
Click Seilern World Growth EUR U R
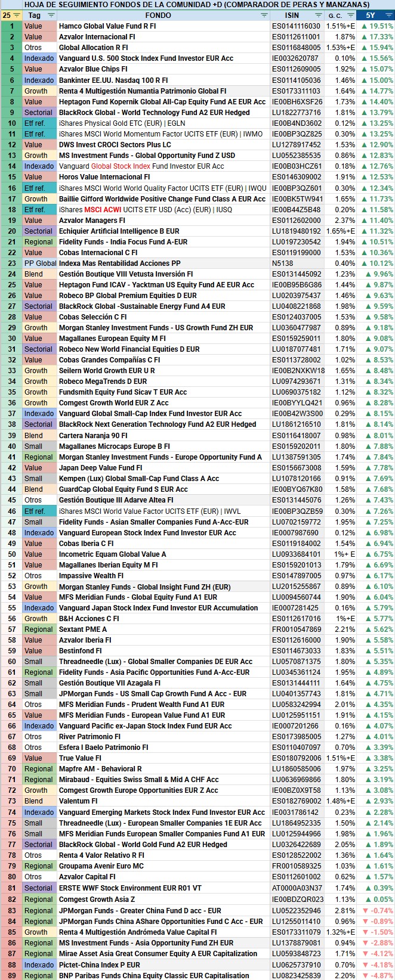pos(163,371)
